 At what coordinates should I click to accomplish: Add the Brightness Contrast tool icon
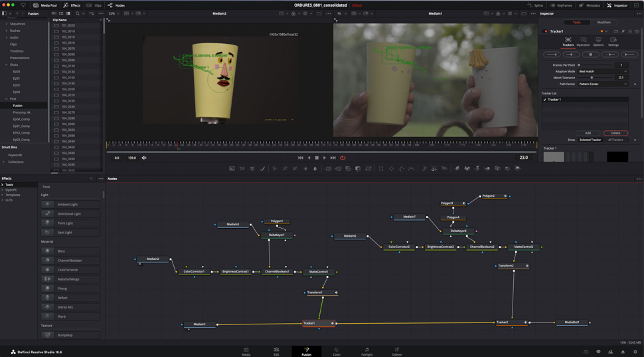(x=305, y=169)
